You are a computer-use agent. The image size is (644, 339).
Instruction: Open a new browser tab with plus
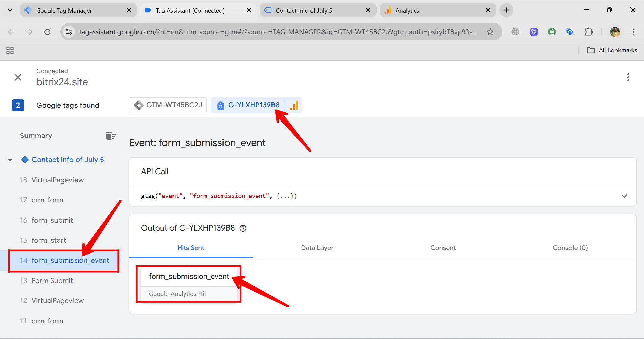[506, 10]
